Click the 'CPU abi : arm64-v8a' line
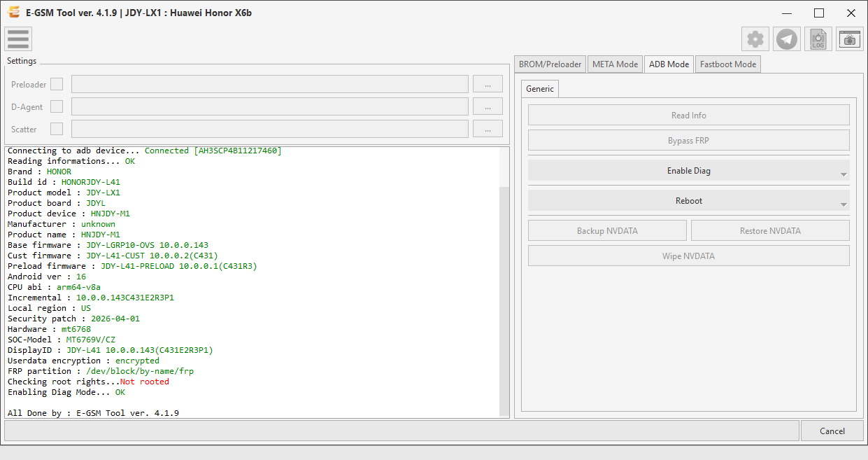Screen dimensions: 868x460 coord(55,287)
